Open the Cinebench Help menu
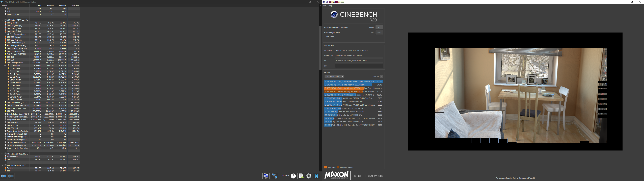The width and height of the screenshot is (644, 181). coord(330,6)
